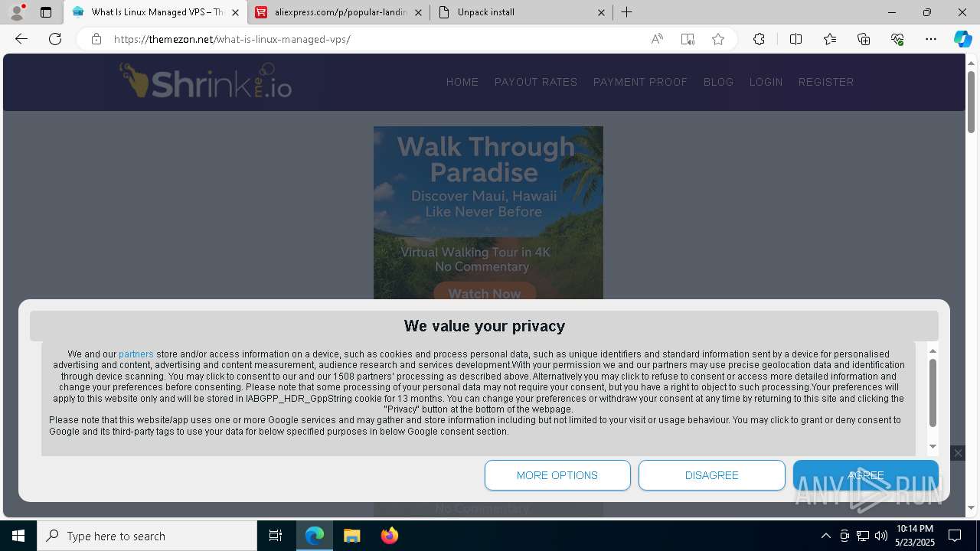
Task: Reload the page with Refresh icon
Action: (x=55, y=39)
